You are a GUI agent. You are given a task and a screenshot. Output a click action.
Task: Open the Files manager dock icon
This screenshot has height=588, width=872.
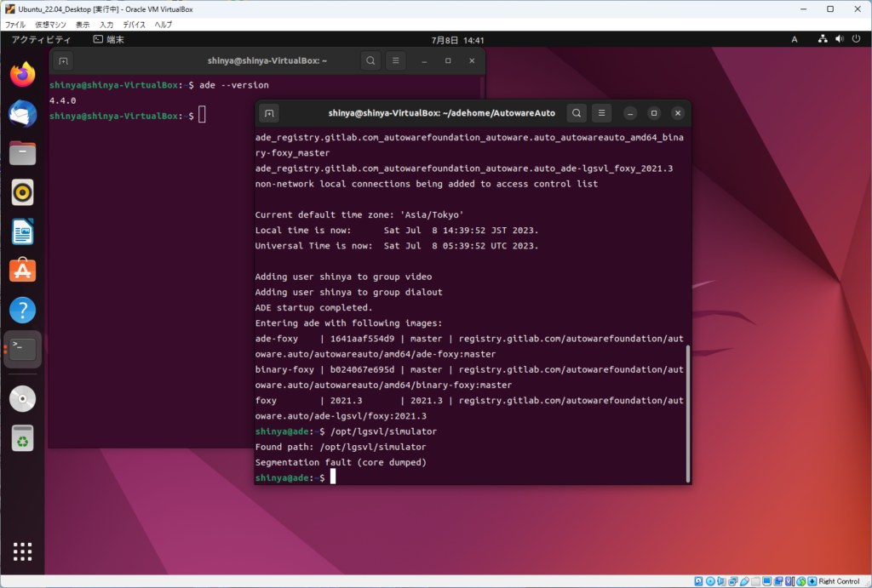click(22, 153)
